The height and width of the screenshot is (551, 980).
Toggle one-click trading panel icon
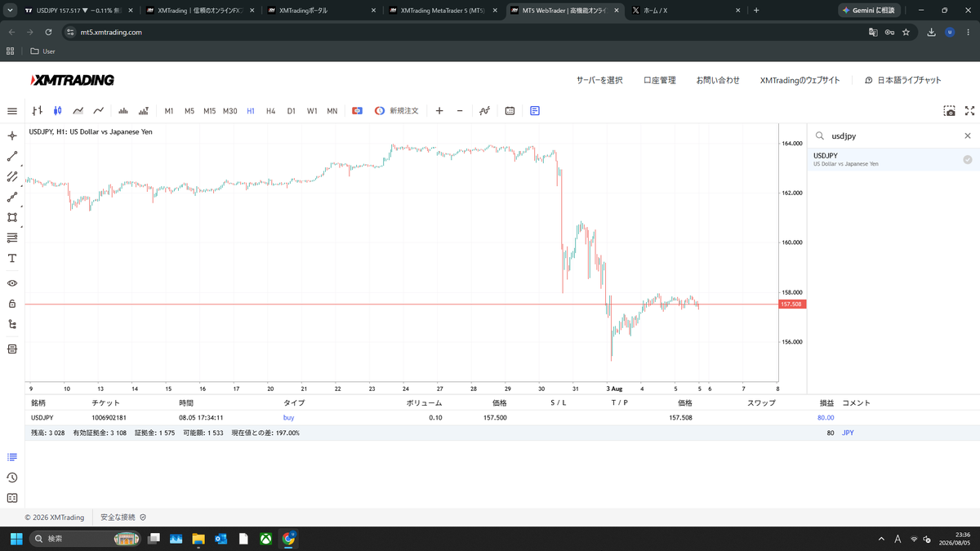click(357, 111)
